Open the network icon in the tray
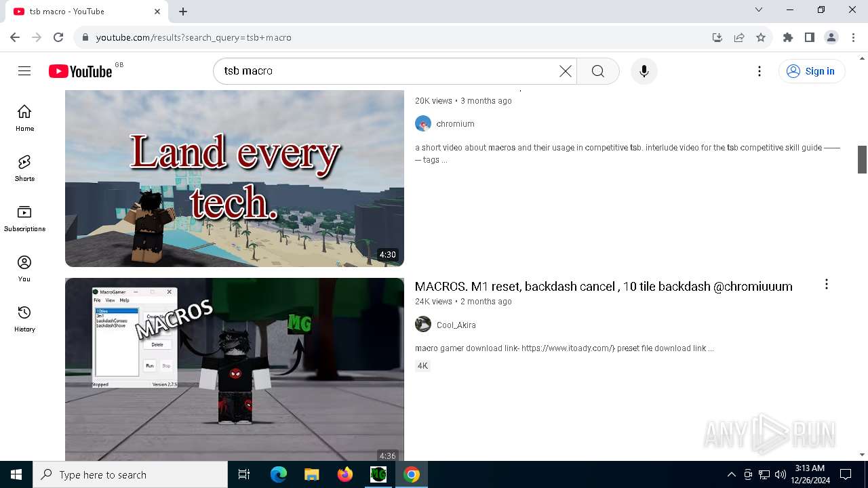Image resolution: width=868 pixels, height=488 pixels. (x=764, y=474)
